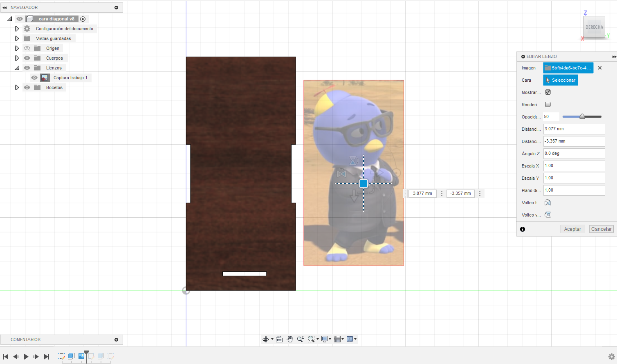This screenshot has height=364, width=617.
Task: Click the on-canvas -3.357 mm field
Action: (x=460, y=194)
